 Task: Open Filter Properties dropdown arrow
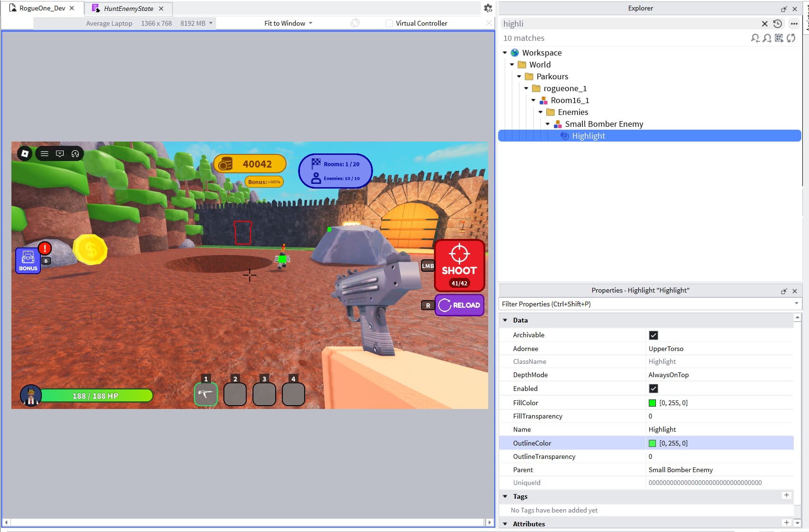point(796,304)
